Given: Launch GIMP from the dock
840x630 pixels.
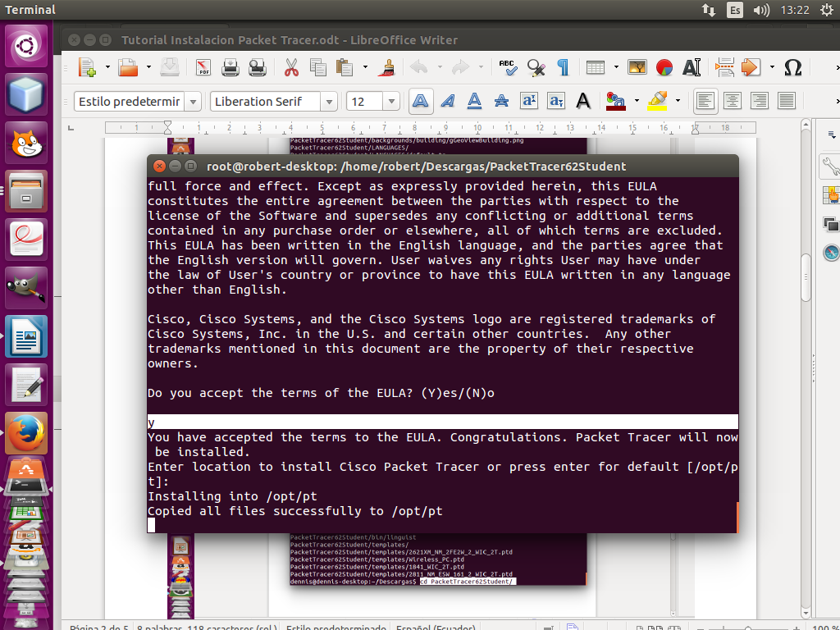Looking at the screenshot, I should [x=25, y=288].
